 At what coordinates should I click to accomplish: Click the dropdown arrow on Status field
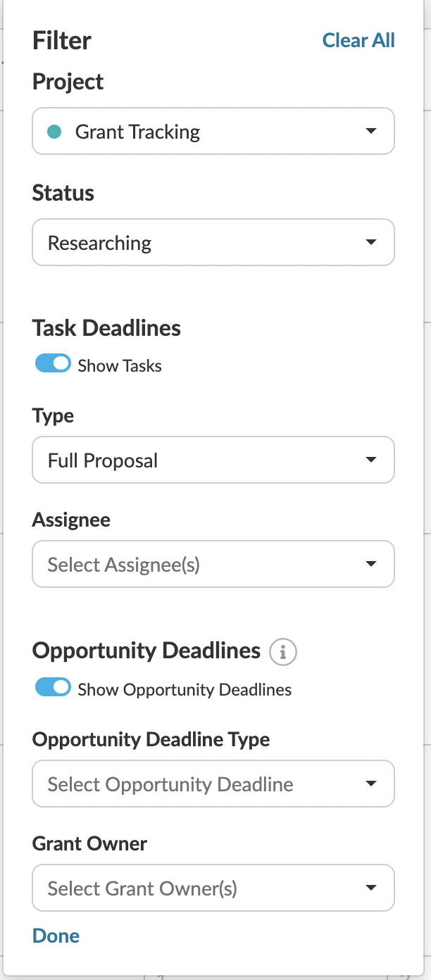coord(372,242)
